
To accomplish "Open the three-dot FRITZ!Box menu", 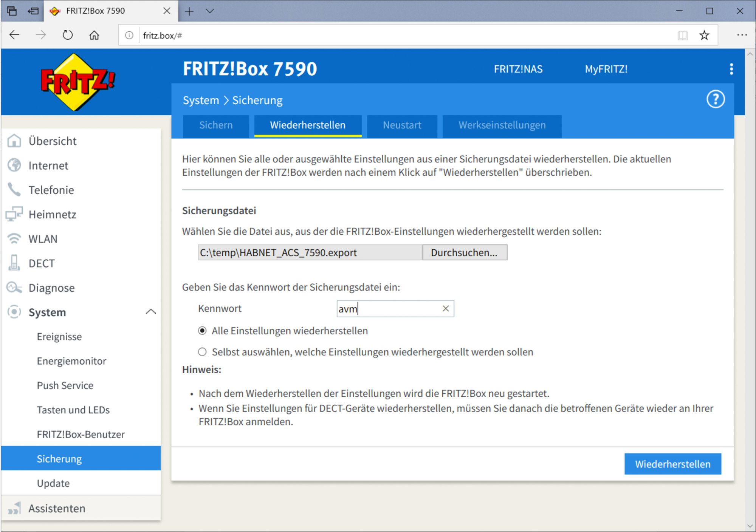I will [731, 69].
